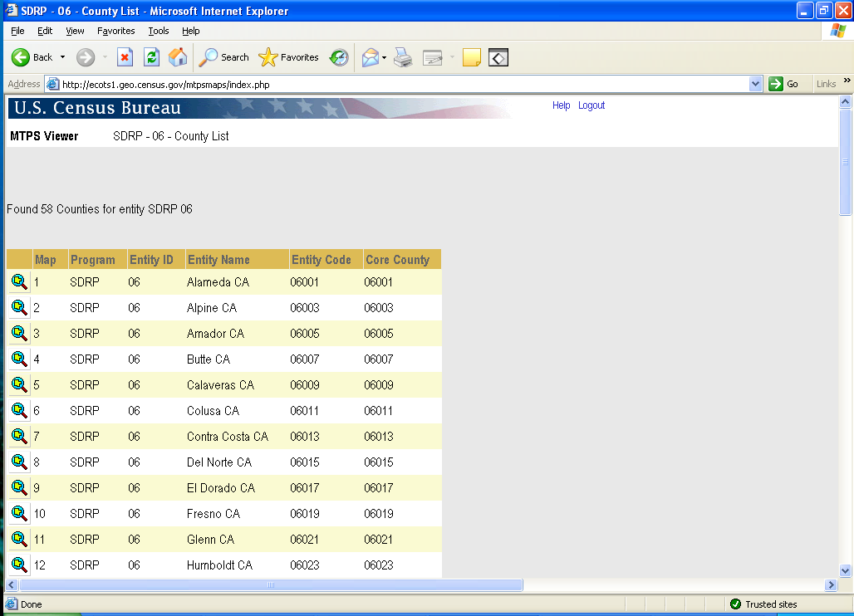854x616 pixels.
Task: Click the Edit page toolbar icon
Action: [x=433, y=57]
